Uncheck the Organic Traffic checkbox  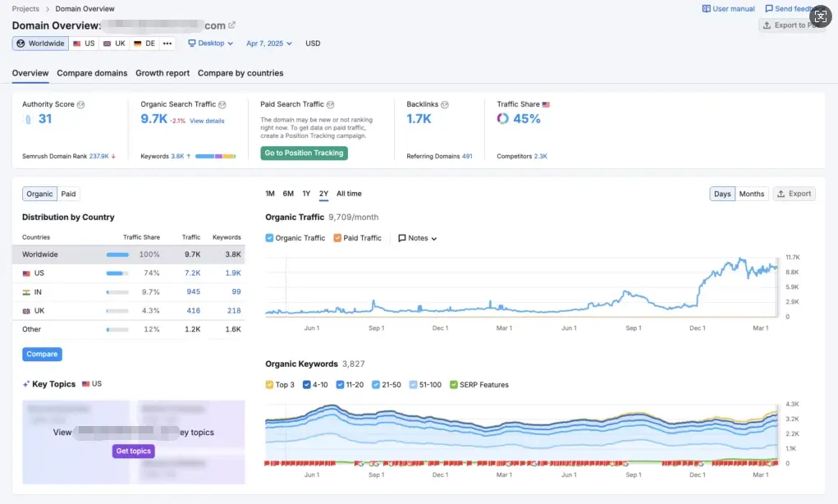point(270,238)
